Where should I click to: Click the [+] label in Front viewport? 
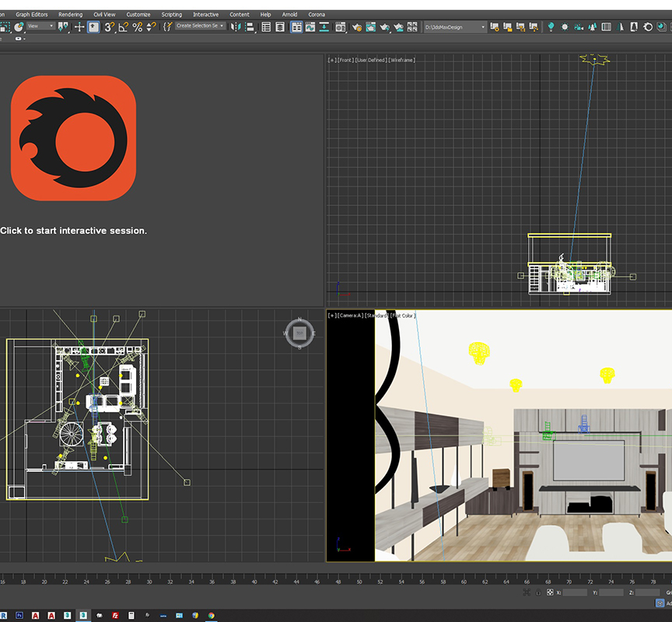[331, 60]
